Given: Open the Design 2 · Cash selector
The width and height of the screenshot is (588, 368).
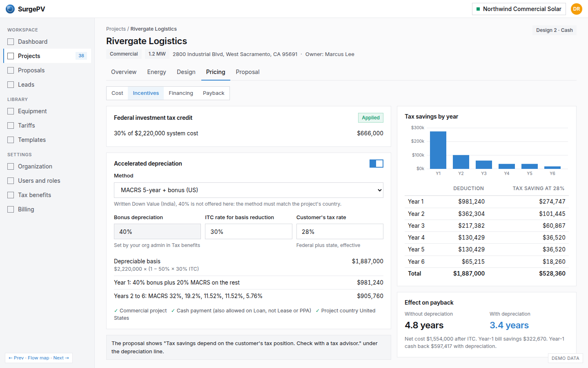Looking at the screenshot, I should point(554,30).
